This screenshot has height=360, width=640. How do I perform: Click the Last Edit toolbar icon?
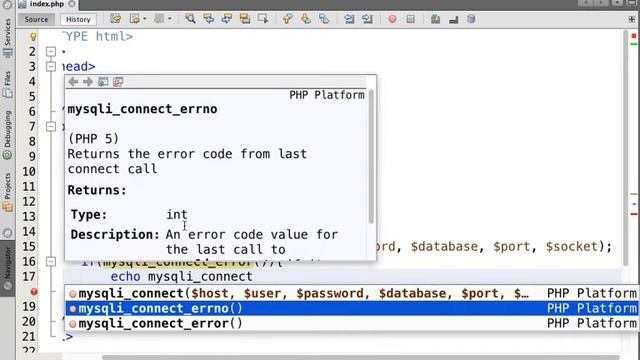pos(116,19)
